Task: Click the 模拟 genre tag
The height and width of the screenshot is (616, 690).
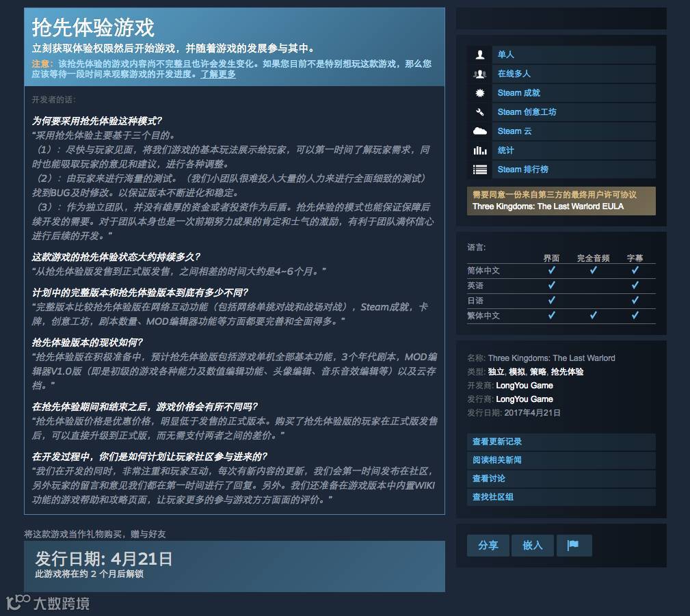Action: coord(517,372)
